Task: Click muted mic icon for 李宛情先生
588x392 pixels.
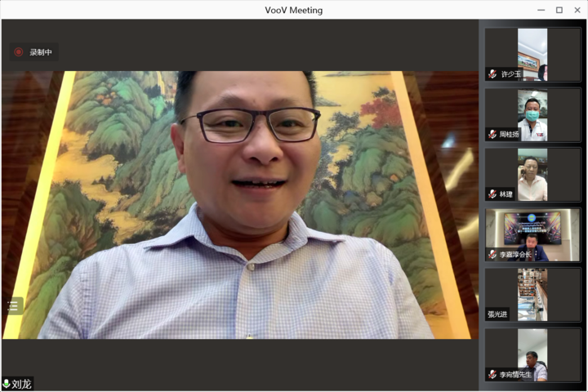Action: coord(492,374)
